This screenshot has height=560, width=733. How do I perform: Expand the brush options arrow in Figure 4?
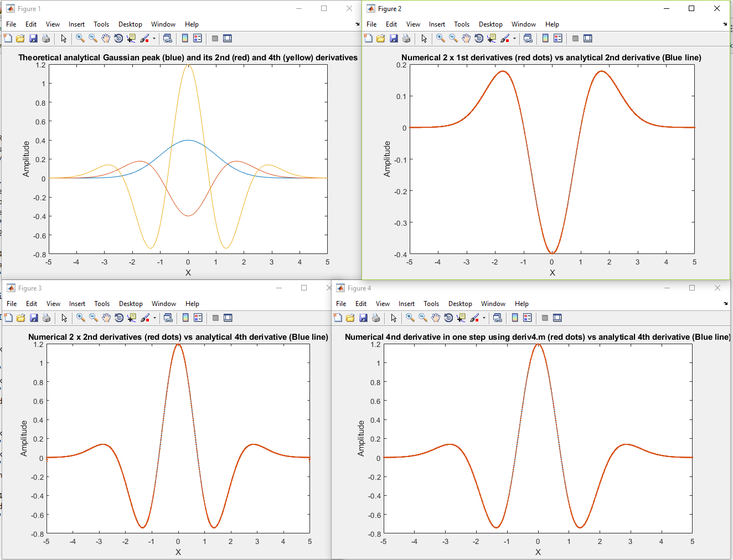point(484,318)
